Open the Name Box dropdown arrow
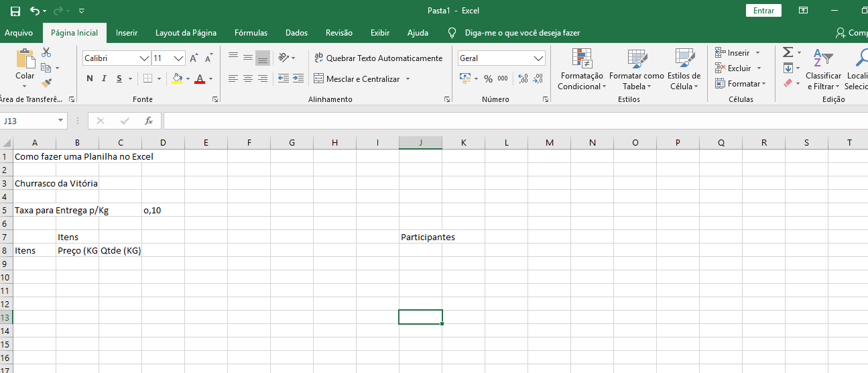Viewport: 868px width, 373px height. tap(61, 121)
